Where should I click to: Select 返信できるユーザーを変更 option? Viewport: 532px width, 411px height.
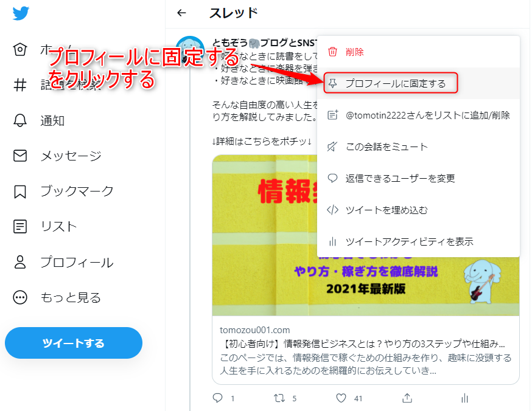(x=418, y=178)
